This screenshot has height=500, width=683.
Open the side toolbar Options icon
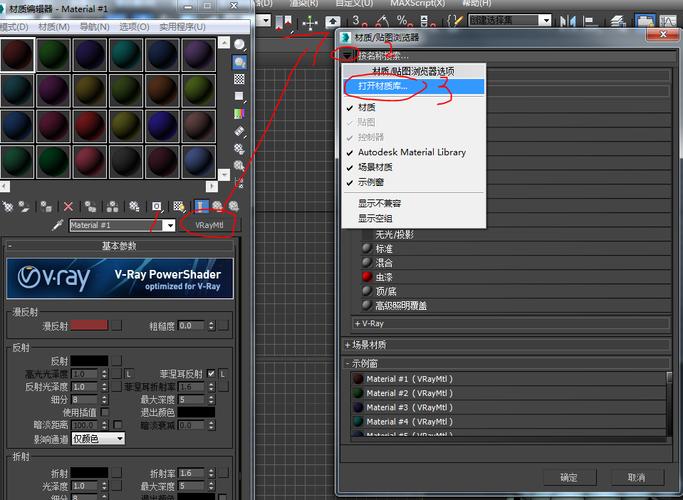[x=239, y=149]
